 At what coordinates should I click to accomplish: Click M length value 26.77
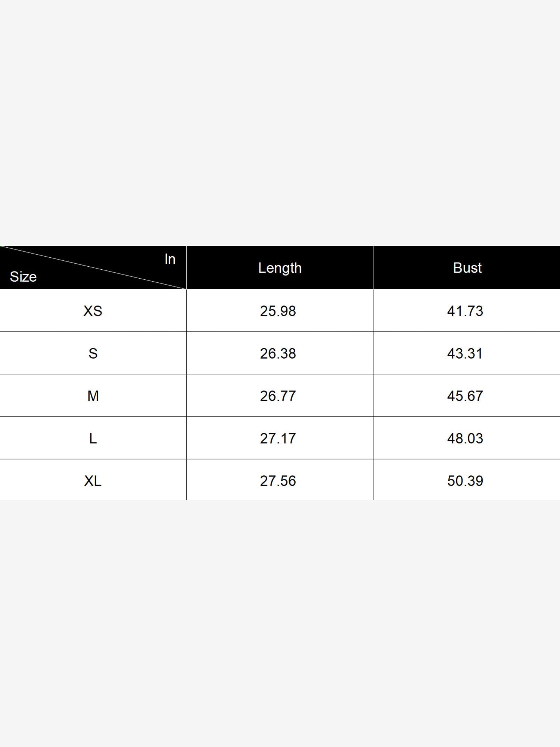point(278,396)
